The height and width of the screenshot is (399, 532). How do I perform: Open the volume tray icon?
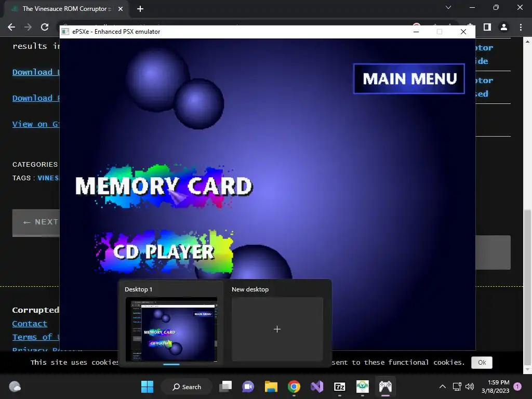[x=470, y=387]
